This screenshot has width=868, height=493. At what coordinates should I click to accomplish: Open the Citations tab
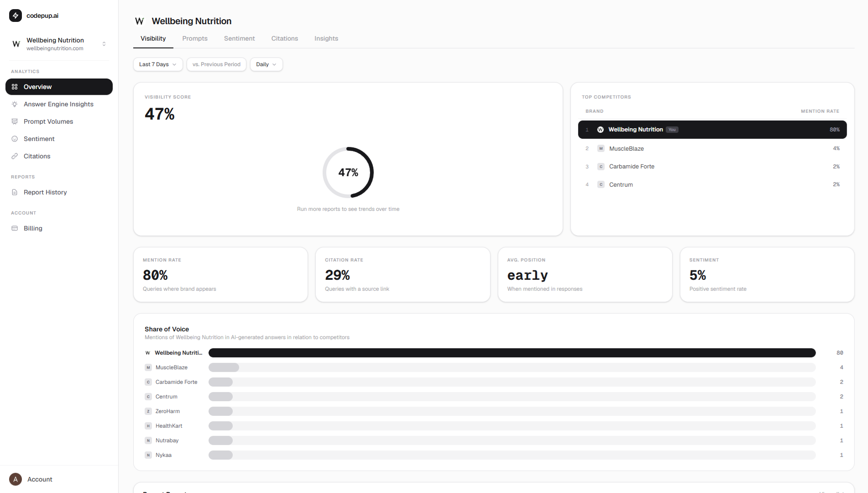(284, 38)
